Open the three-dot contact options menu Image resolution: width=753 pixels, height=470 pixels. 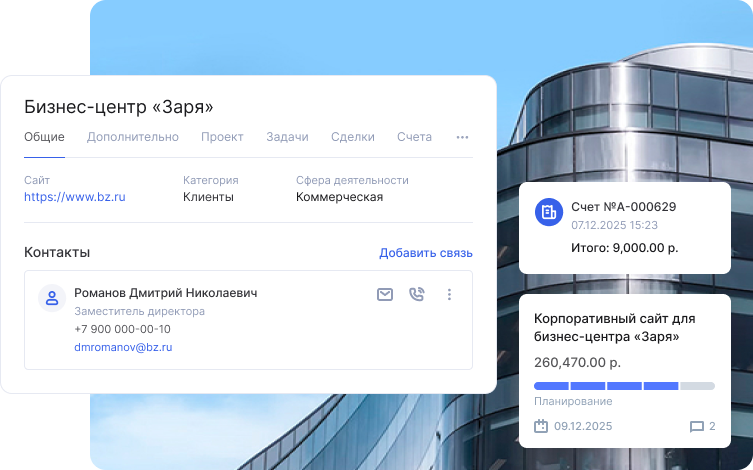coord(449,294)
